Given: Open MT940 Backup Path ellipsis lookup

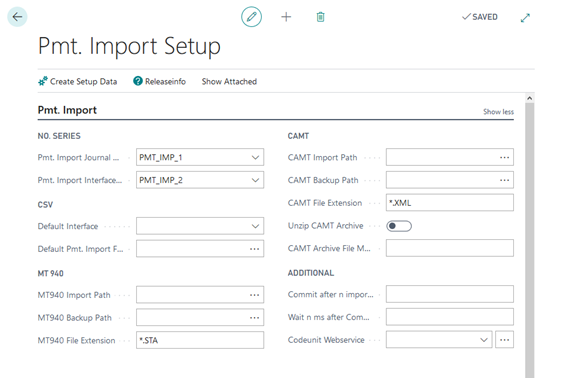Looking at the screenshot, I should coord(255,317).
